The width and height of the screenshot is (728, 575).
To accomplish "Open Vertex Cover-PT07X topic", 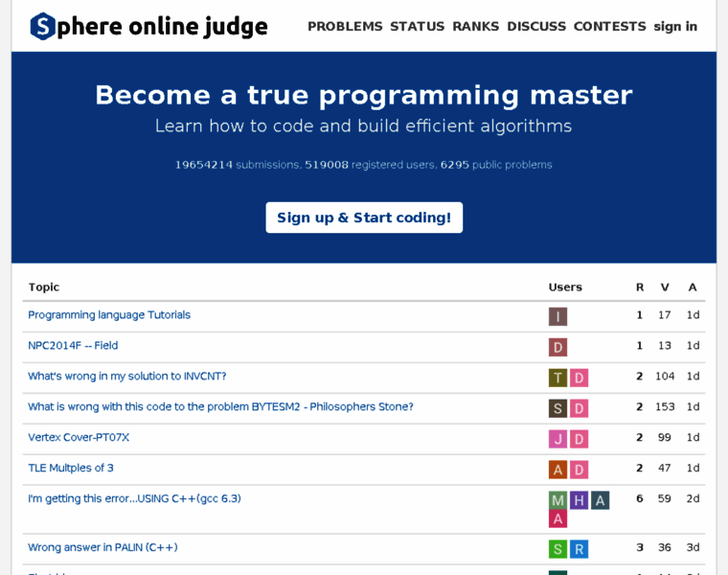I will [79, 438].
